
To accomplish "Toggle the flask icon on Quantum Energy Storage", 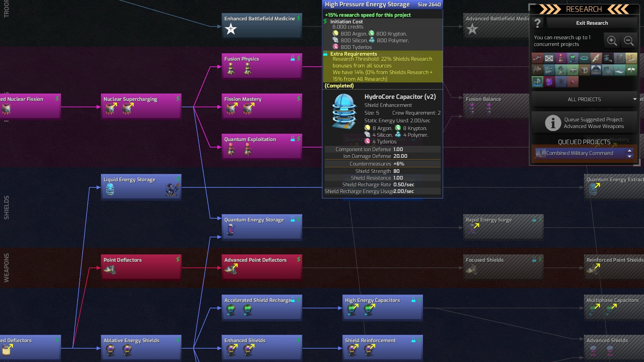I will point(293,220).
